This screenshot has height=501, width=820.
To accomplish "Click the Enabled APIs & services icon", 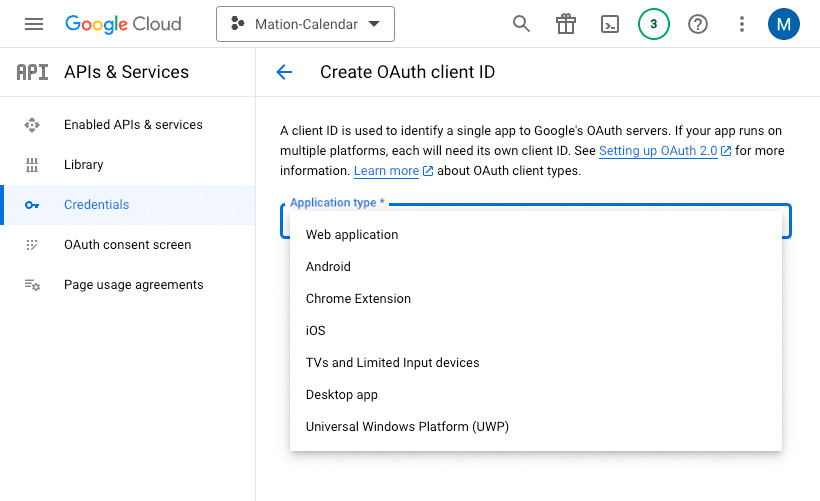I will (x=32, y=125).
